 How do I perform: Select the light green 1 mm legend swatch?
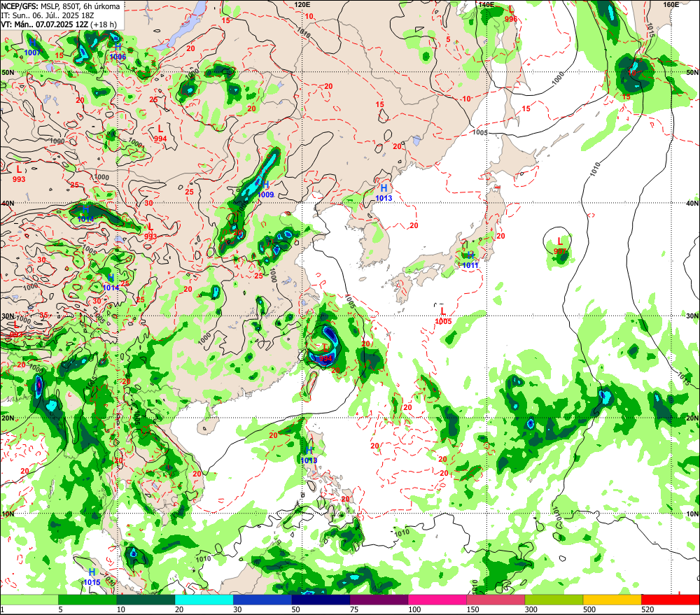(29, 600)
